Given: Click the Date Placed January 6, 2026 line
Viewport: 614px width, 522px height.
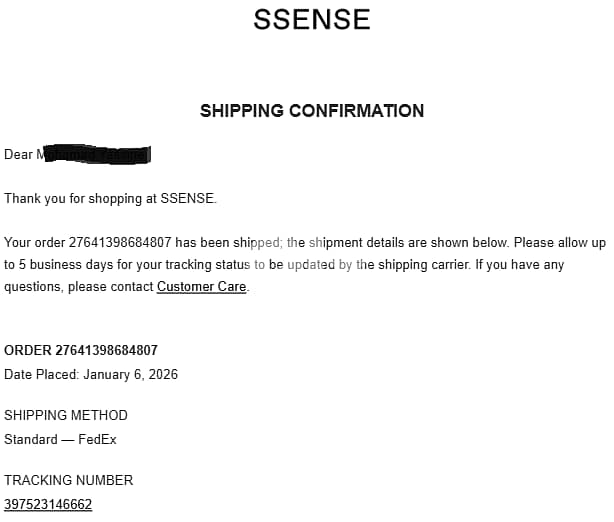Looking at the screenshot, I should (x=91, y=374).
